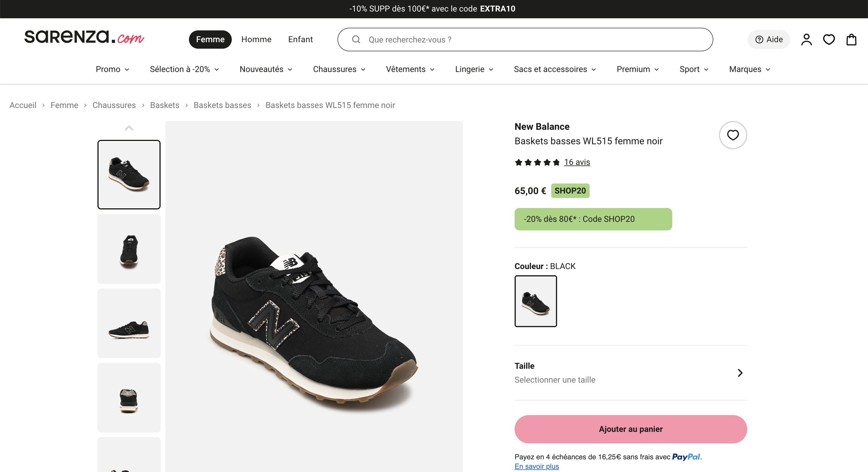This screenshot has height=472, width=868.
Task: Open the 16 avis reviews link
Action: 577,162
